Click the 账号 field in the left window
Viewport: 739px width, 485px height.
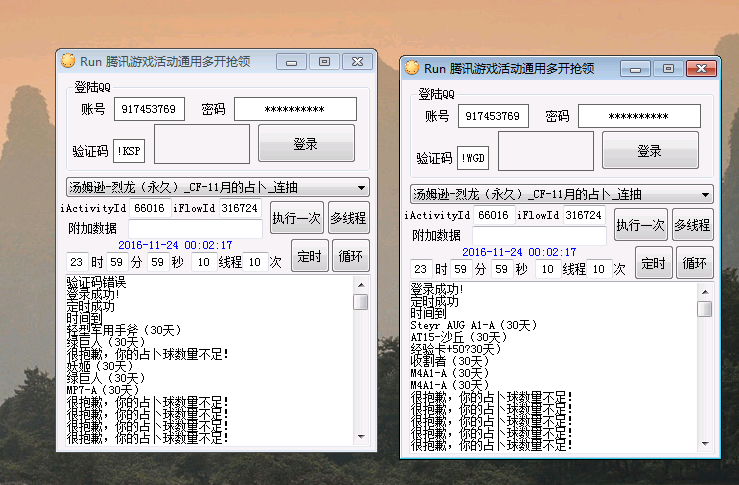149,109
